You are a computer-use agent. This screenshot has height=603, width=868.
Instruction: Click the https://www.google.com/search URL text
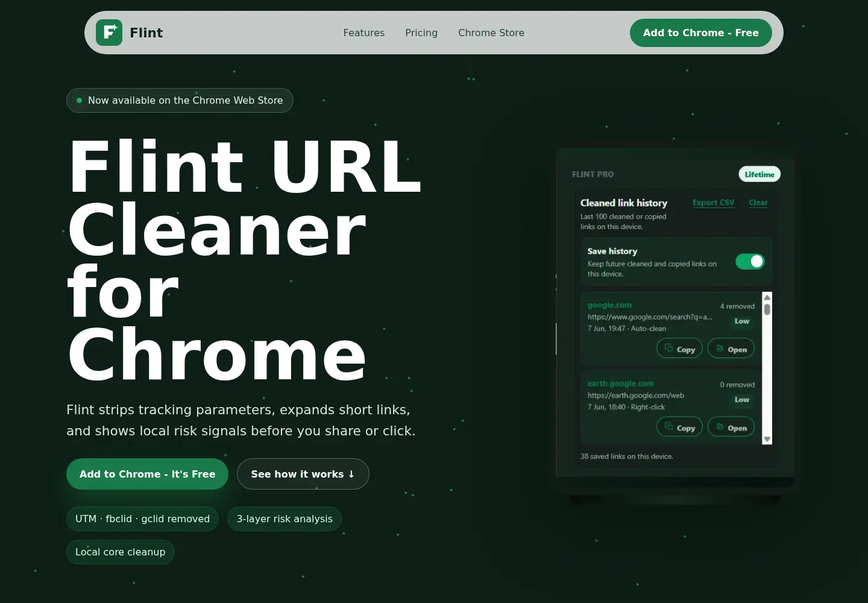coord(650,317)
